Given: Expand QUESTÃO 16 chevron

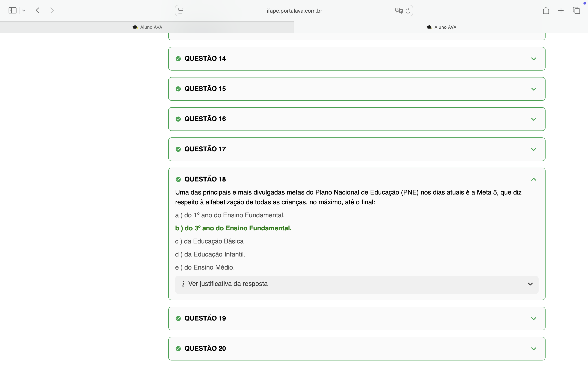Looking at the screenshot, I should coord(533,119).
